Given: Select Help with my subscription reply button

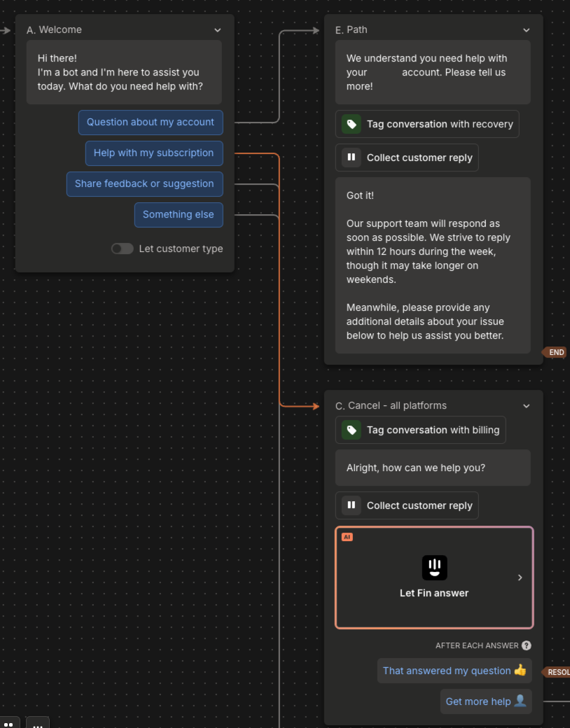Looking at the screenshot, I should (154, 153).
